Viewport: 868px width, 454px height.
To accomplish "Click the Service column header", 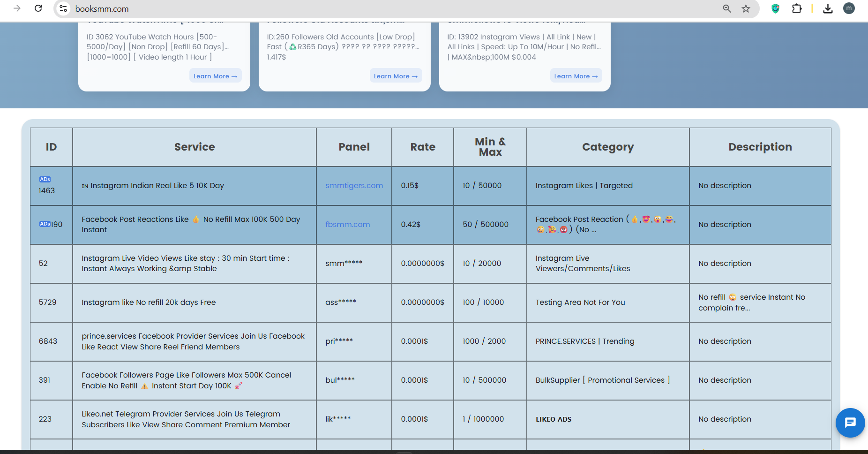I will 195,147.
